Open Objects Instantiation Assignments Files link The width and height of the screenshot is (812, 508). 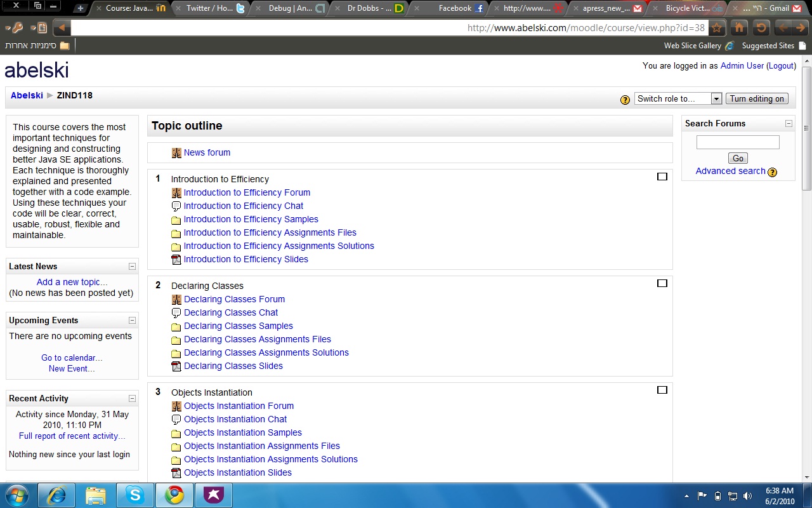point(262,446)
